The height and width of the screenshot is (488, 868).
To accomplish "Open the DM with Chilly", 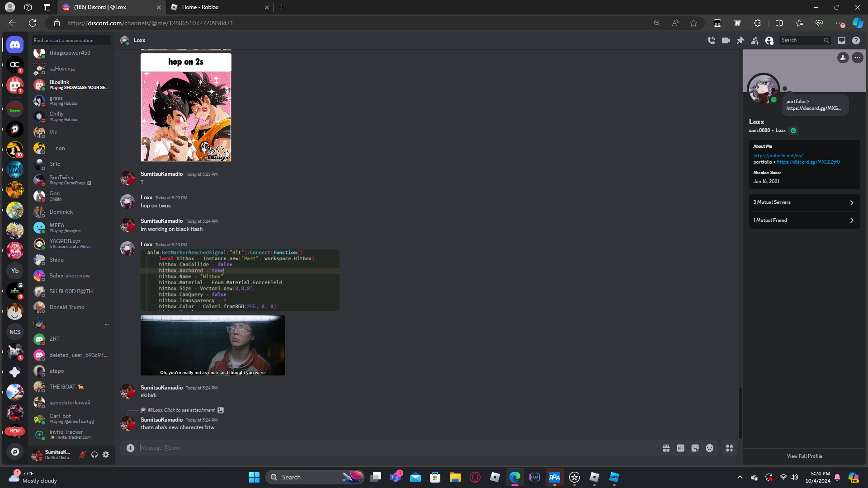I will (71, 116).
